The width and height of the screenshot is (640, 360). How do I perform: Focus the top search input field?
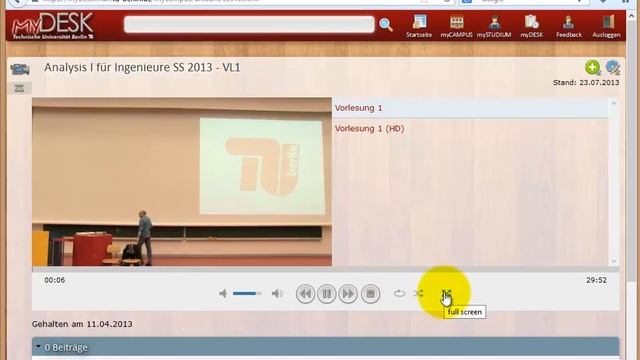click(x=249, y=24)
